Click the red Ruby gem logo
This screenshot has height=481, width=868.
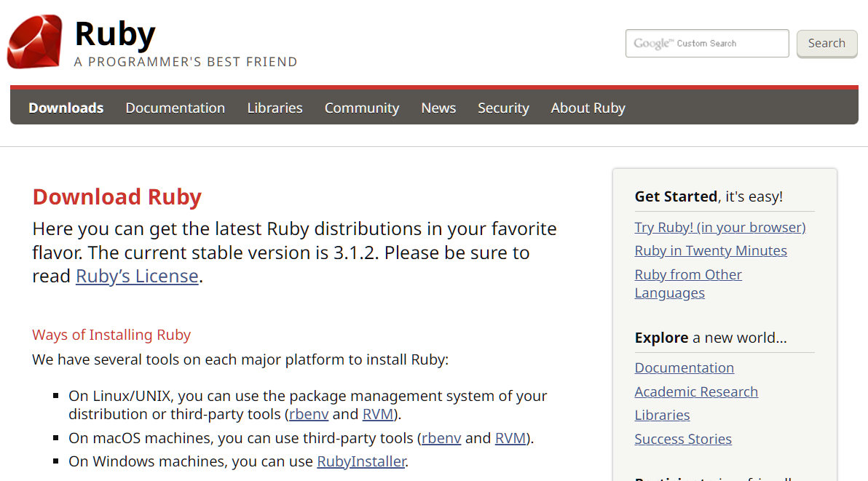click(x=34, y=41)
